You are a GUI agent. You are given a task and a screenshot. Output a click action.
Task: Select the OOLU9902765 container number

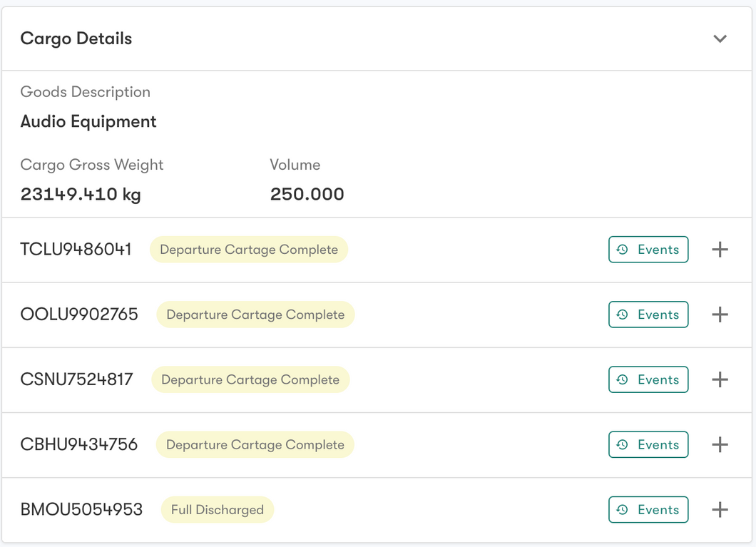pyautogui.click(x=79, y=315)
